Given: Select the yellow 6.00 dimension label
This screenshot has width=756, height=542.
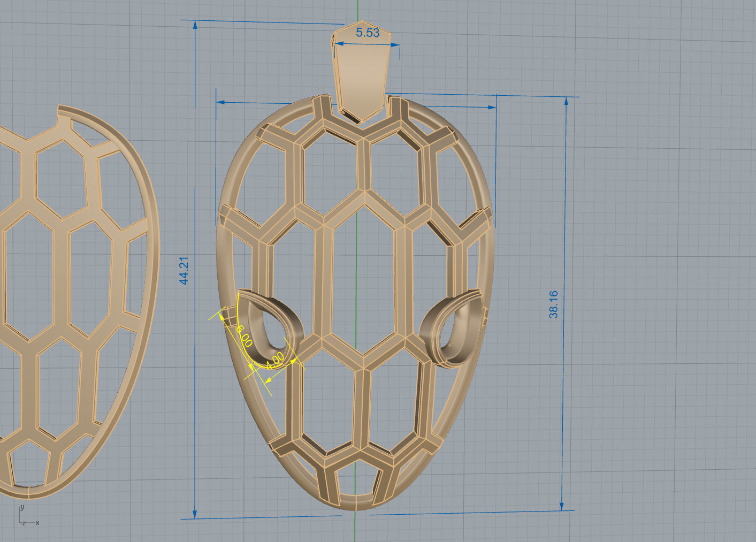Looking at the screenshot, I should (243, 336).
